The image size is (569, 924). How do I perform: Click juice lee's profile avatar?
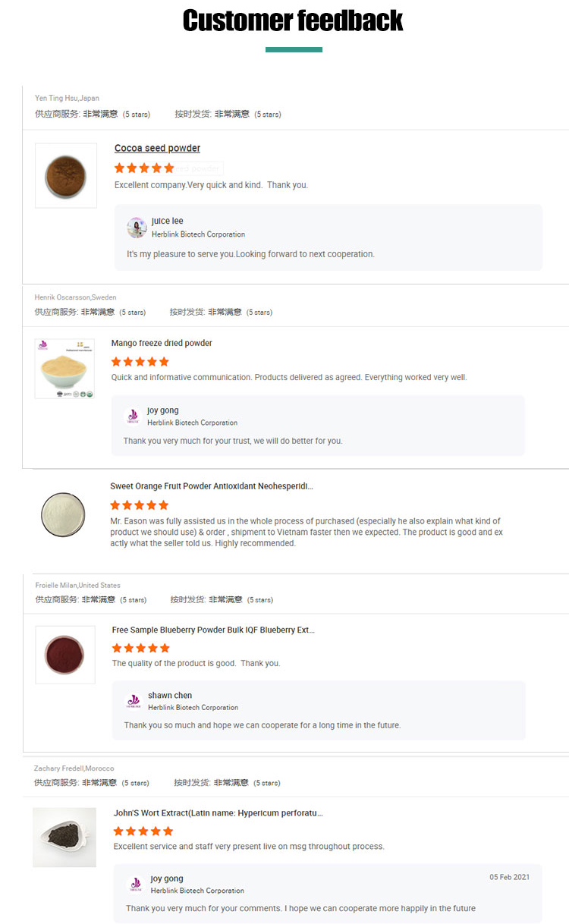coord(137,228)
